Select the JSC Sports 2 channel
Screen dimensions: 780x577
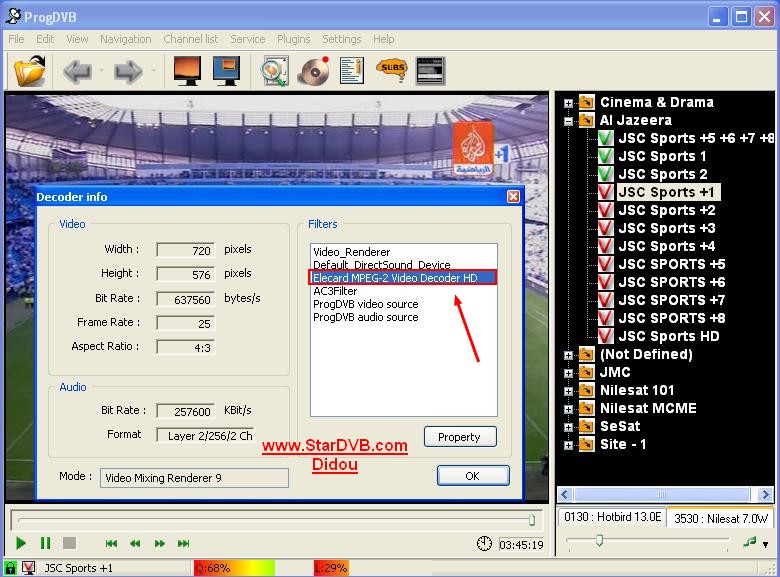coord(663,174)
